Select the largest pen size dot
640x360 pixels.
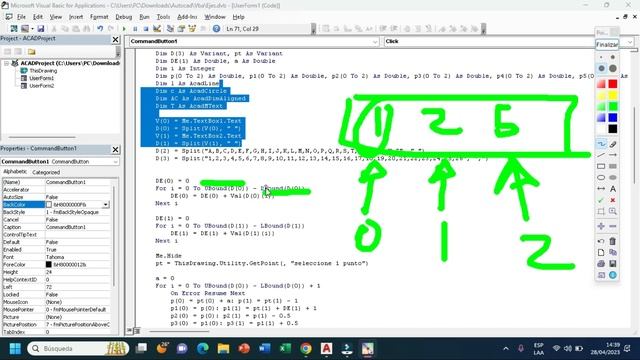pyautogui.click(x=613, y=69)
